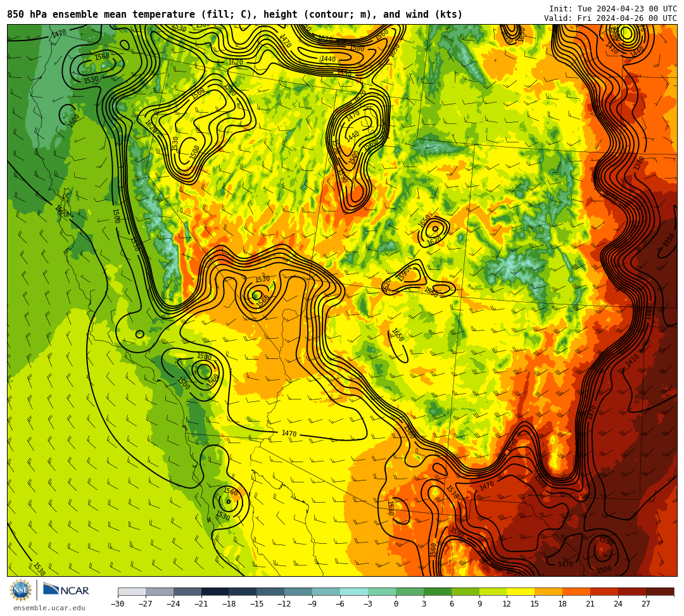This screenshot has height=616, width=684.
Task: Pick the dark blue swatch between -18 and -15
Action: [x=243, y=591]
